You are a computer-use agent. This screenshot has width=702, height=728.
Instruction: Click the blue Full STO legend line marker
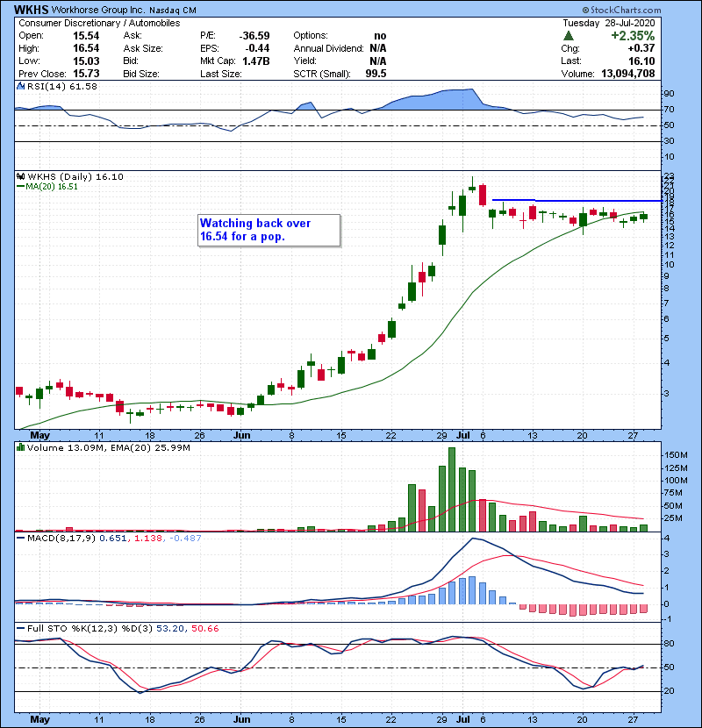click(21, 628)
